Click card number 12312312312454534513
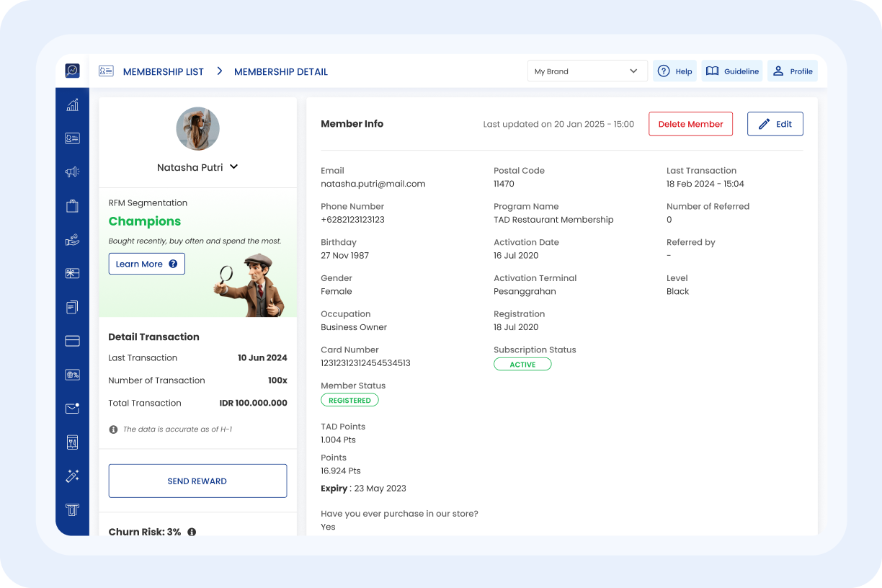This screenshot has height=588, width=882. [365, 363]
